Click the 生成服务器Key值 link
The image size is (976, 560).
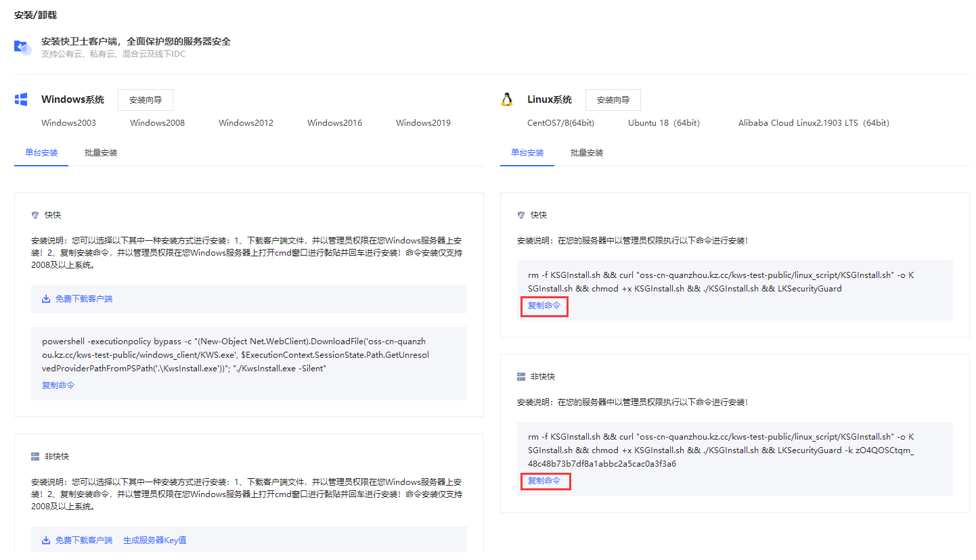tap(155, 540)
